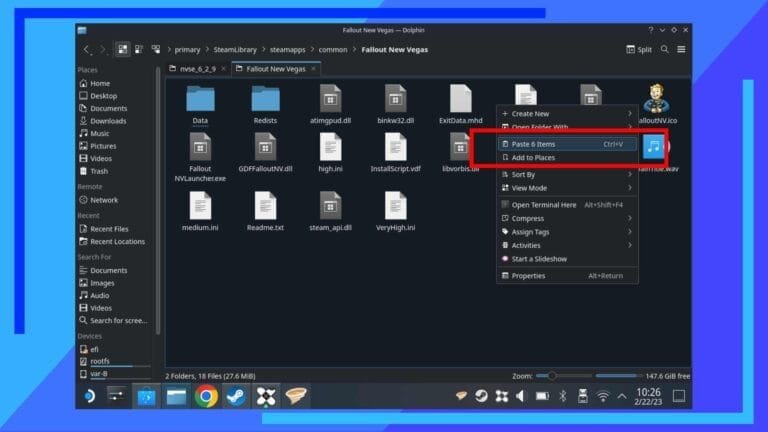The height and width of the screenshot is (432, 768).
Task: Open the hamburger menu in Dolphin
Action: (x=681, y=49)
